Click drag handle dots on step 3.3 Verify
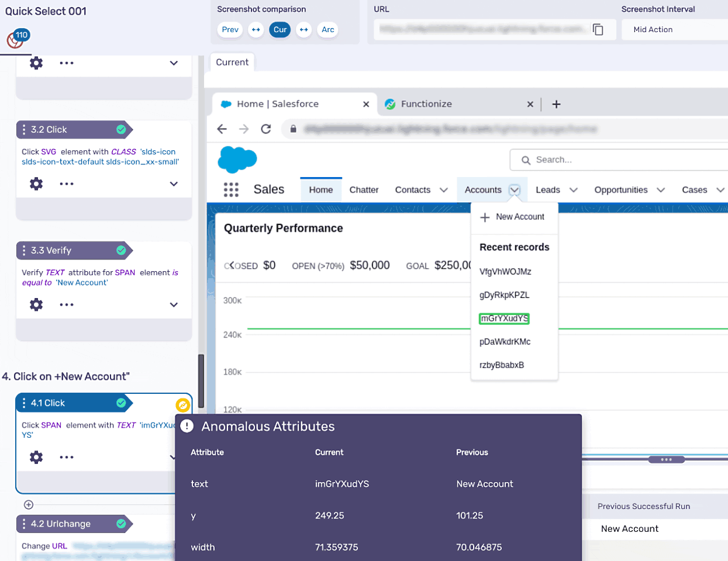The width and height of the screenshot is (728, 561). click(24, 250)
